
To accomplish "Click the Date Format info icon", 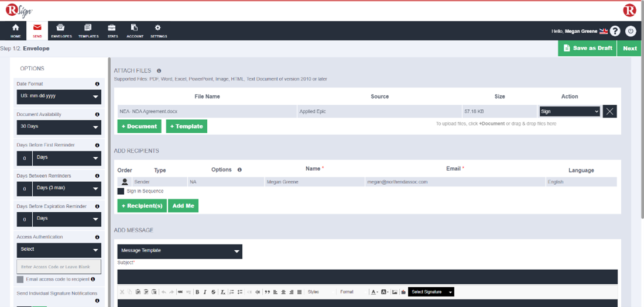I will [x=97, y=84].
